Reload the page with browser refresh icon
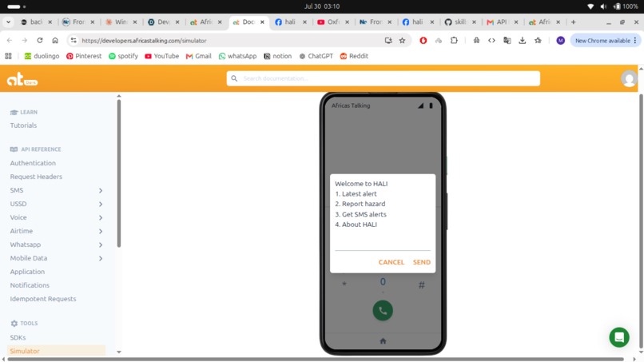 tap(40, 40)
